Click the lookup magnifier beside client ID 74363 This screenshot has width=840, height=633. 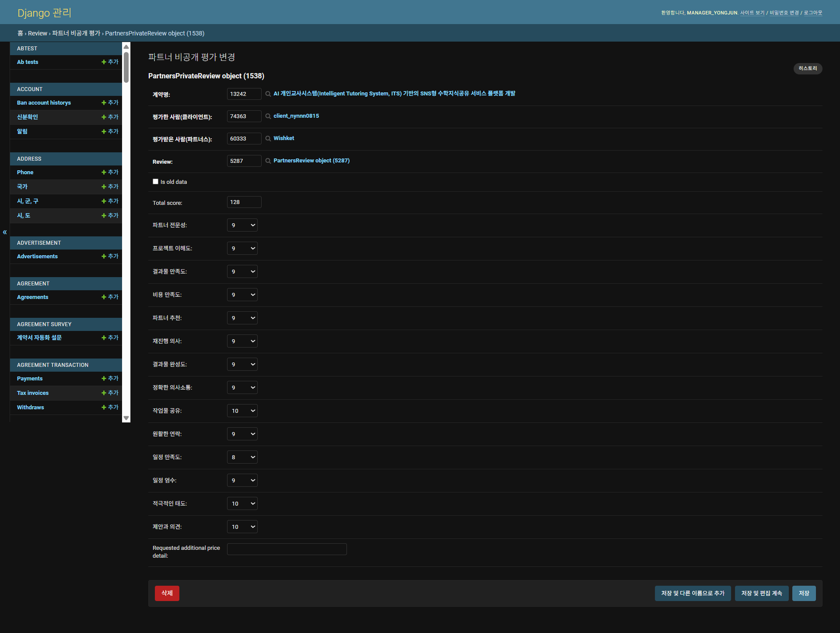pyautogui.click(x=268, y=116)
